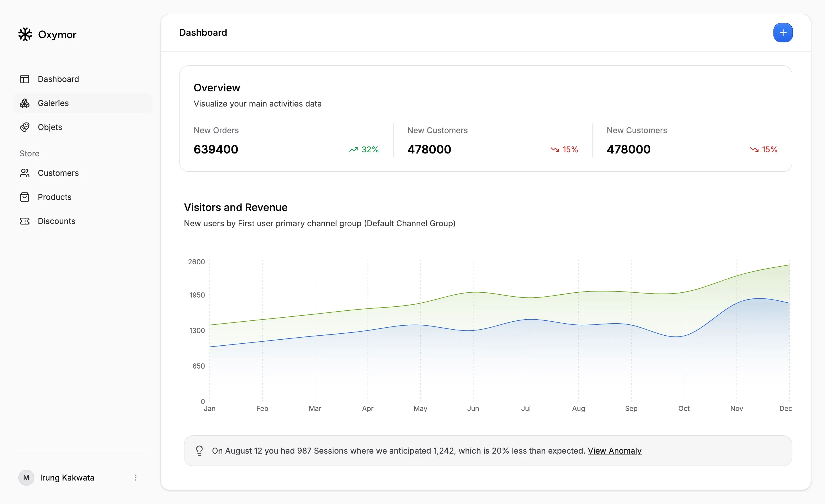Click the Irung Kakwata user name
Viewport: 825px width, 504px height.
pyautogui.click(x=67, y=478)
